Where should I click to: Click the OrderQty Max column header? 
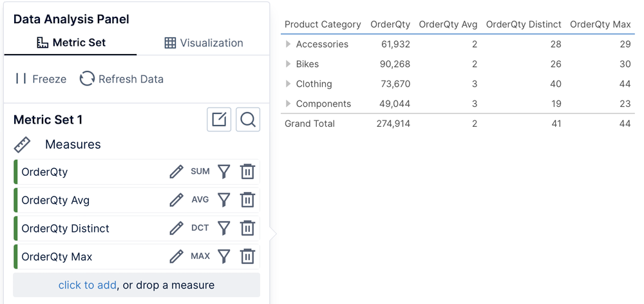[600, 24]
